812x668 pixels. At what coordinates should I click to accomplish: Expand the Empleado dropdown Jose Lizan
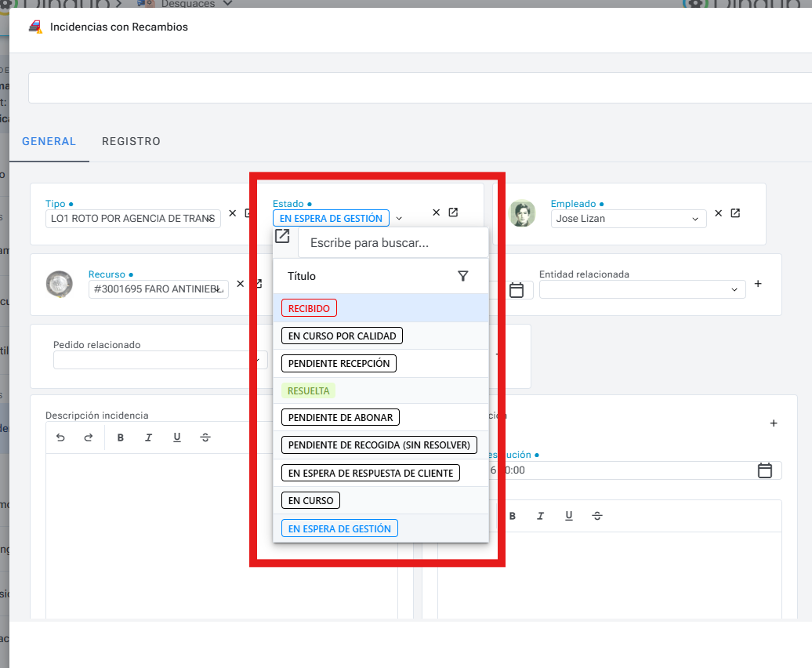[x=695, y=220]
